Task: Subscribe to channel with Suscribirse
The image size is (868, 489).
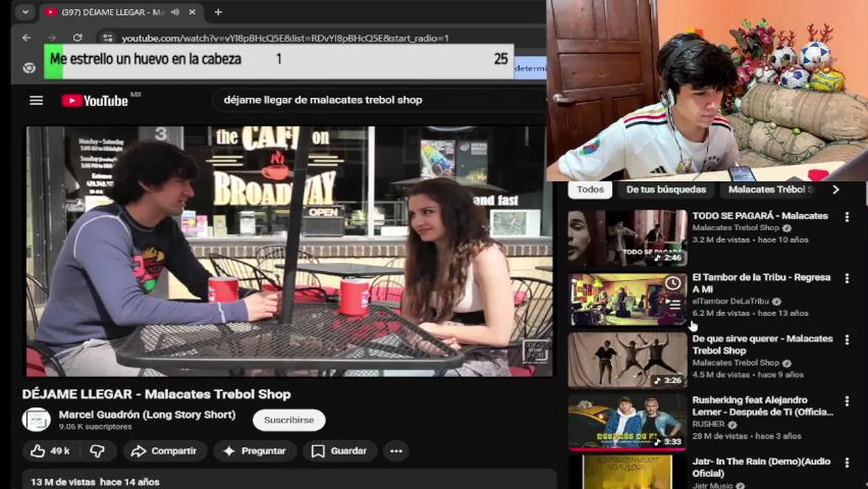Action: 289,420
